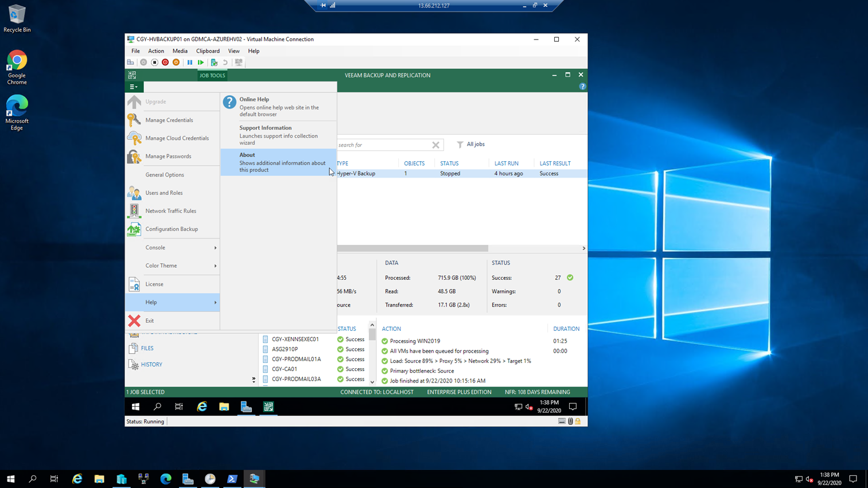Image resolution: width=868 pixels, height=488 pixels.
Task: Open the HISTORY navigation icon
Action: [x=134, y=365]
